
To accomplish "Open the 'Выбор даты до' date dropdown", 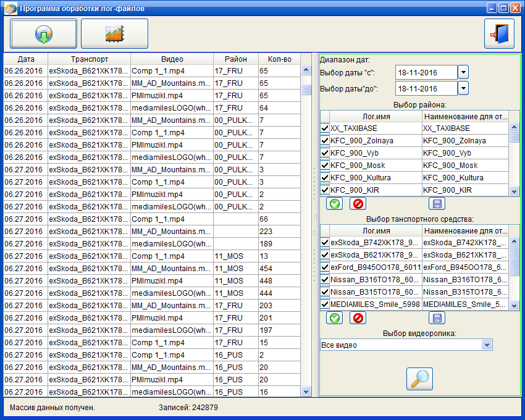I will (x=463, y=88).
